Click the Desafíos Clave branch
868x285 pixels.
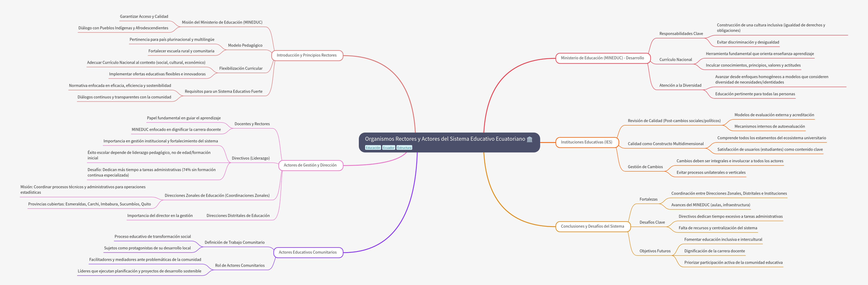click(x=652, y=222)
